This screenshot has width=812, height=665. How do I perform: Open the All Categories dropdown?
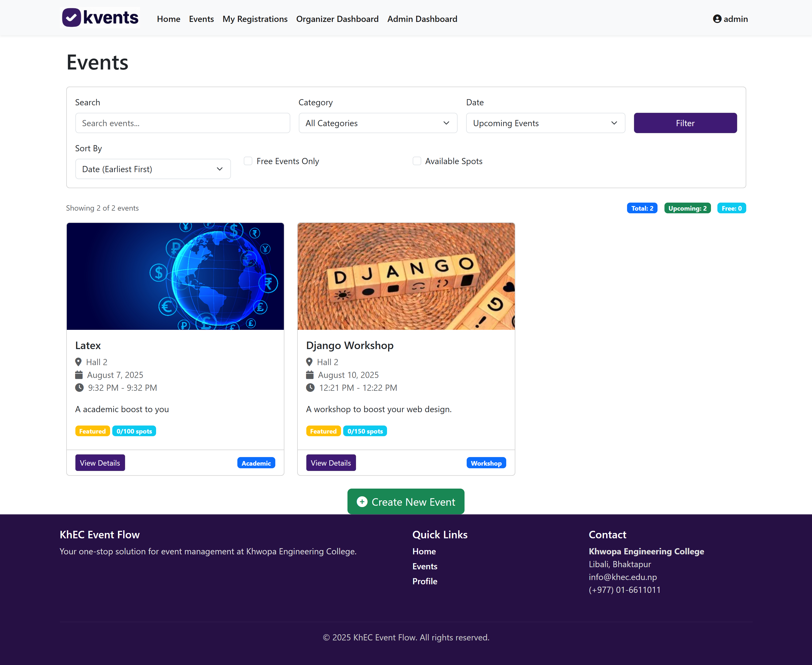click(x=378, y=123)
